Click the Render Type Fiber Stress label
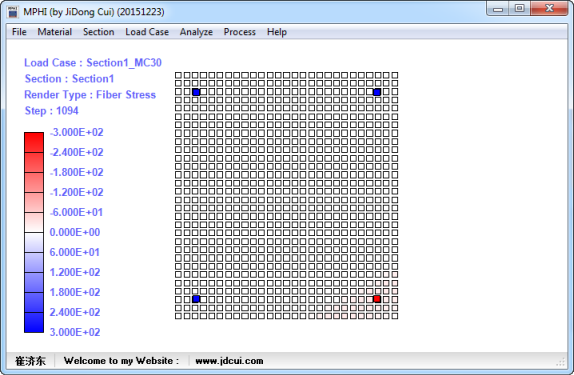This screenshot has width=574, height=375. tap(90, 94)
